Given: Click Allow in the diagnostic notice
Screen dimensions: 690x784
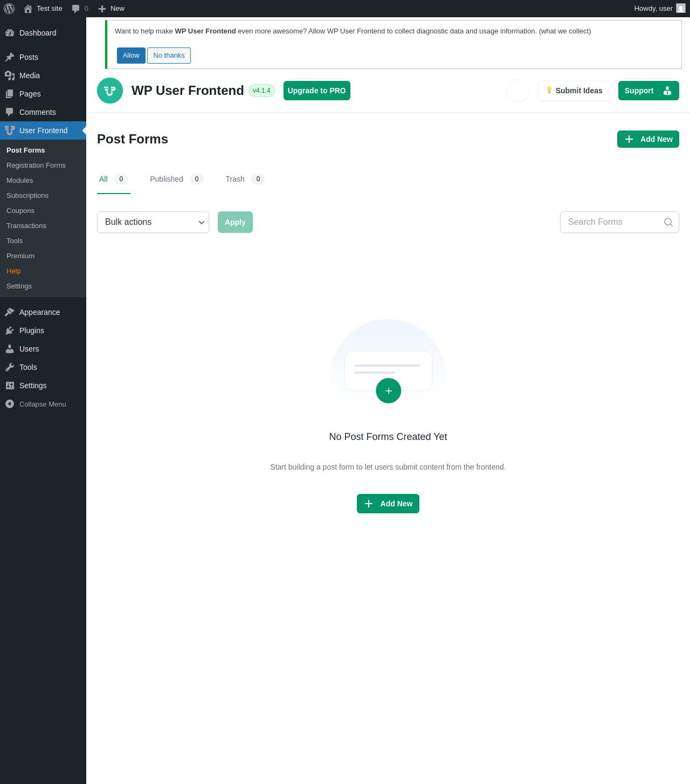Looking at the screenshot, I should pos(131,56).
